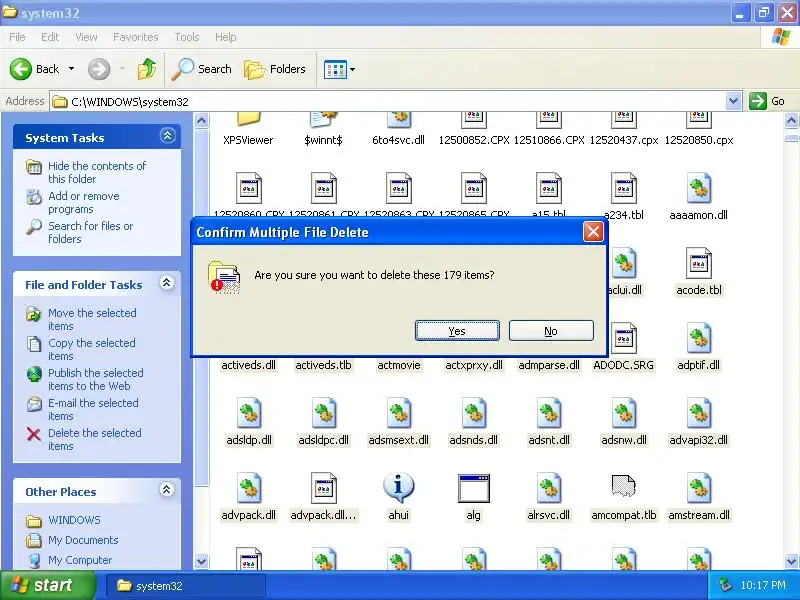Viewport: 800px width, 600px height.
Task: Select the amcompat.tlb file icon
Action: [623, 486]
